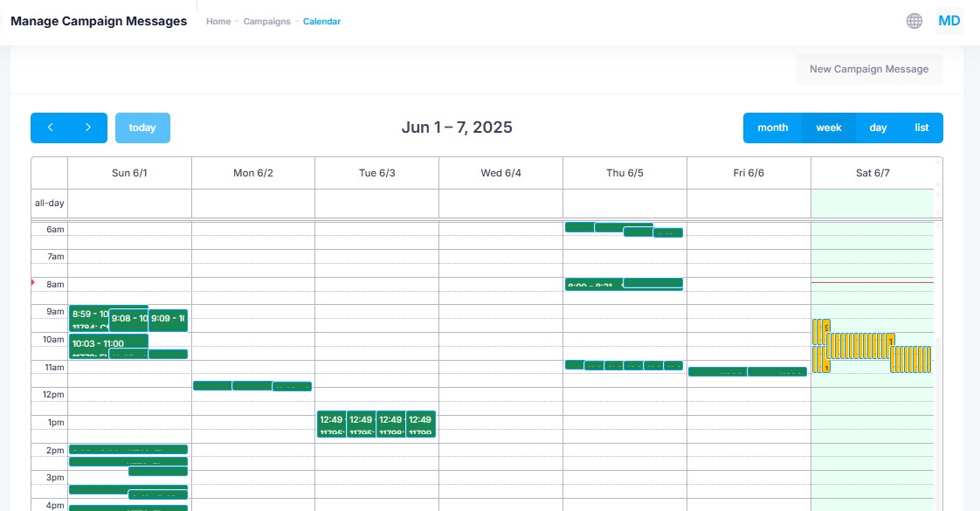The width and height of the screenshot is (980, 511).
Task: Open the Sat 6/7 day header
Action: point(873,173)
